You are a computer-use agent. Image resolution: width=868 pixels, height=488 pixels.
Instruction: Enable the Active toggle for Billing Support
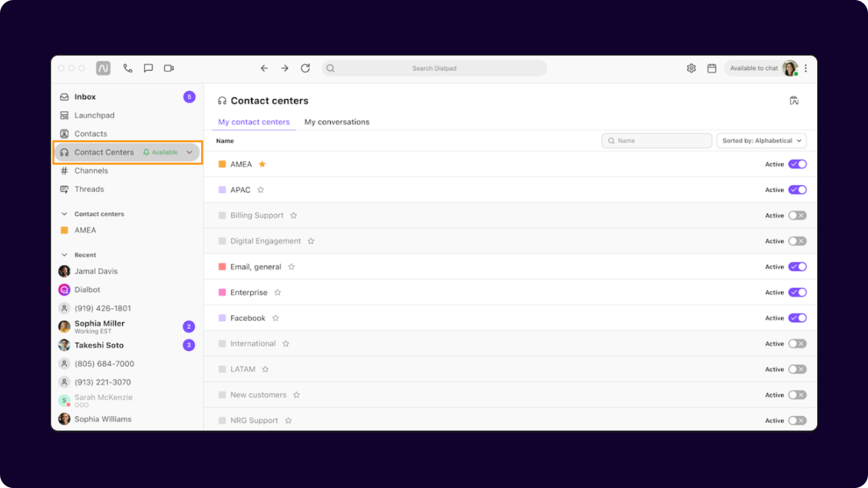797,215
